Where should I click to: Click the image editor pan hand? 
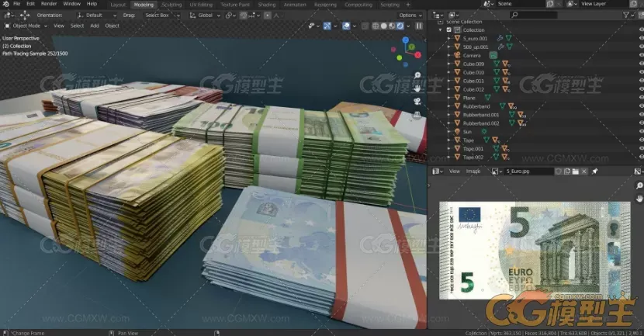point(639,199)
